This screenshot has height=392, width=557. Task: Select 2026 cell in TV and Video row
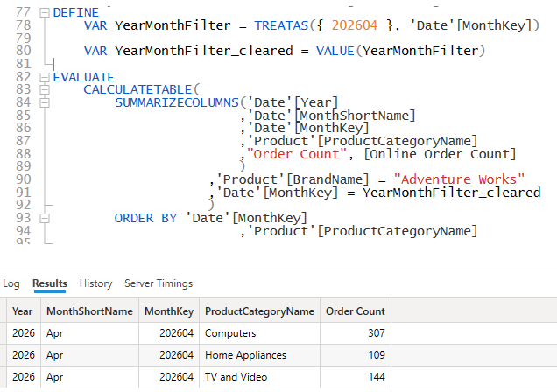coord(24,377)
